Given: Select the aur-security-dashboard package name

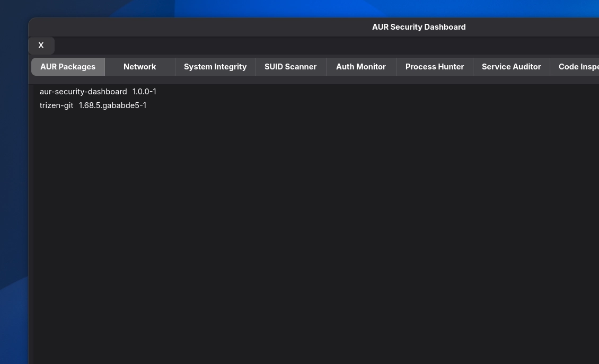Looking at the screenshot, I should 83,92.
